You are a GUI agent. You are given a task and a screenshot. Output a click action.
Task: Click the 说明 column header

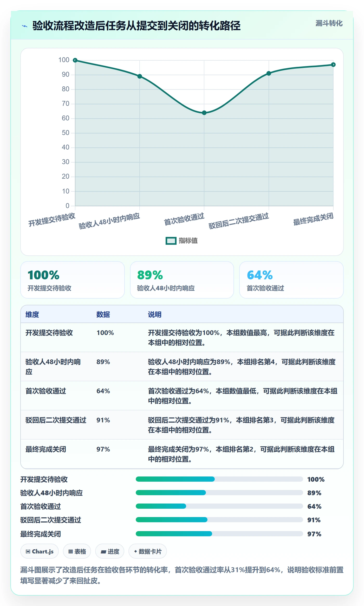(x=155, y=314)
